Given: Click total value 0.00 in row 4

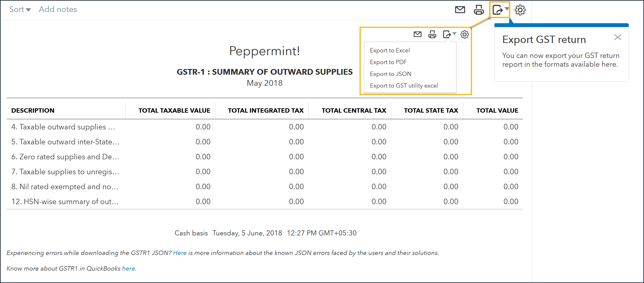Looking at the screenshot, I should click(511, 127).
